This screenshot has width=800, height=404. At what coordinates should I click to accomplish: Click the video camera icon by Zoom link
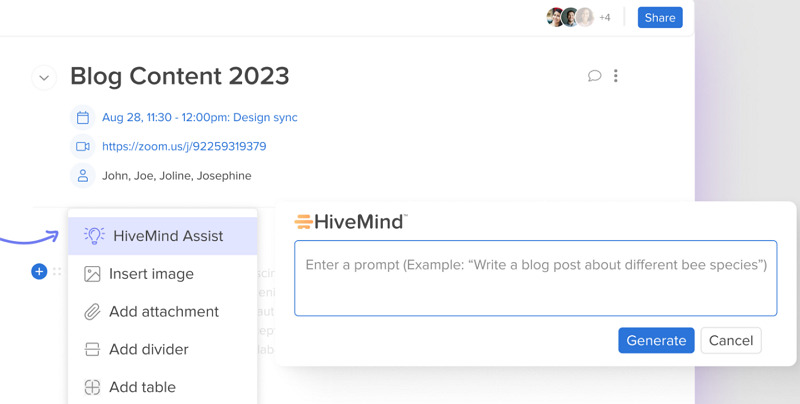[83, 146]
